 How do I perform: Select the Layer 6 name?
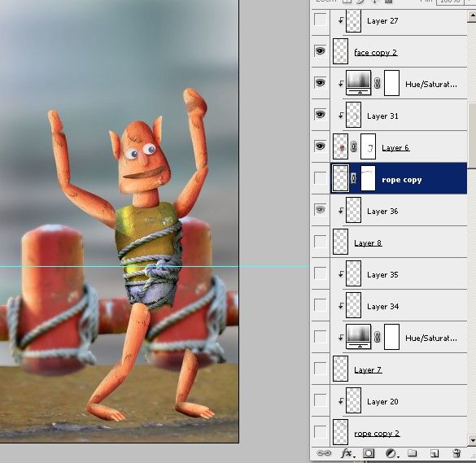click(x=395, y=148)
